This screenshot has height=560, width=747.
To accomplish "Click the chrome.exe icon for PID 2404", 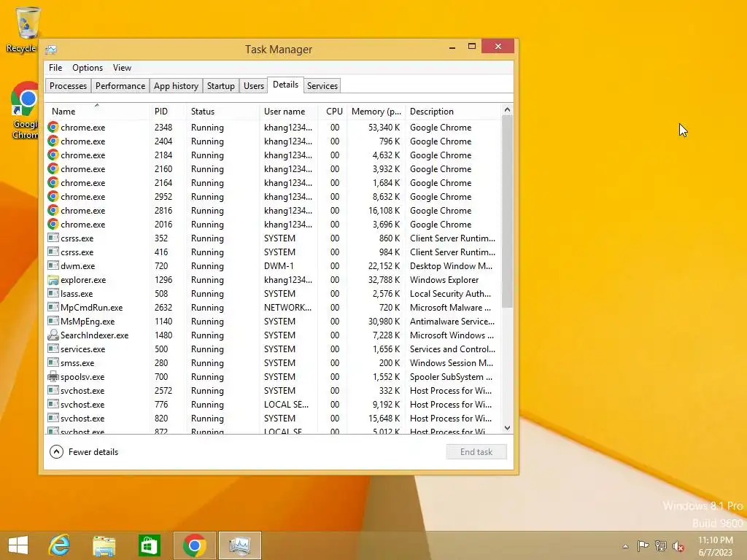I will pyautogui.click(x=53, y=141).
